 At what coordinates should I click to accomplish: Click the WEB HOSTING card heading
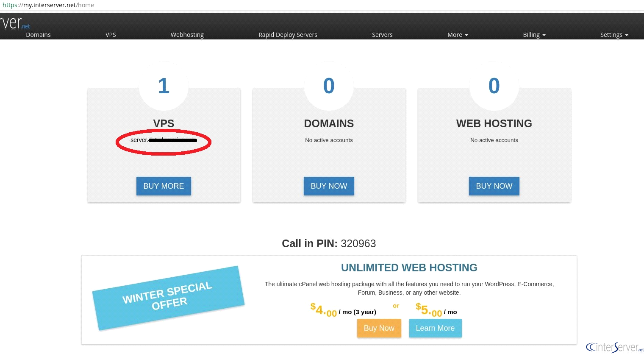point(494,123)
